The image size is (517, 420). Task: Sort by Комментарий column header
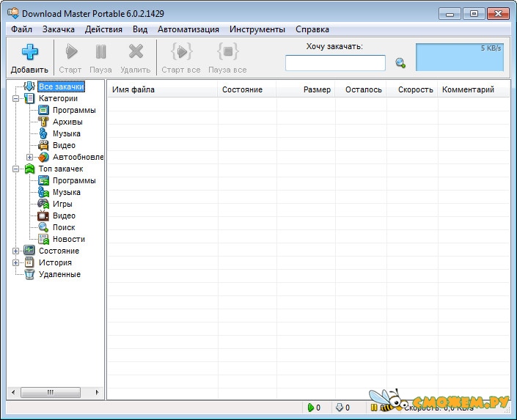tap(474, 89)
